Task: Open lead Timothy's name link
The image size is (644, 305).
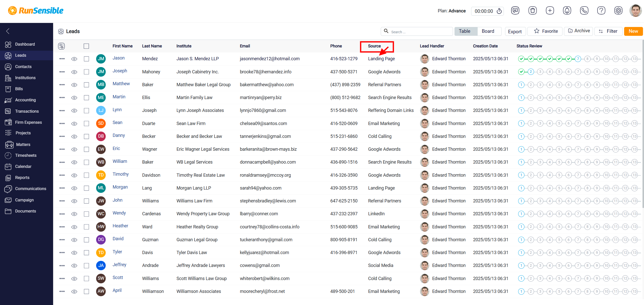Action: click(x=121, y=174)
